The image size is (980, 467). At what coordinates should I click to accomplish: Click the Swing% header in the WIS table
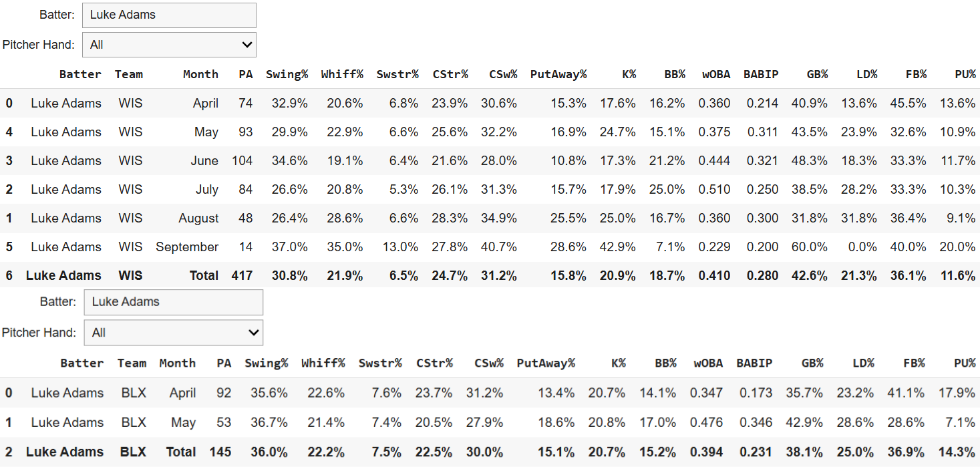pyautogui.click(x=287, y=74)
